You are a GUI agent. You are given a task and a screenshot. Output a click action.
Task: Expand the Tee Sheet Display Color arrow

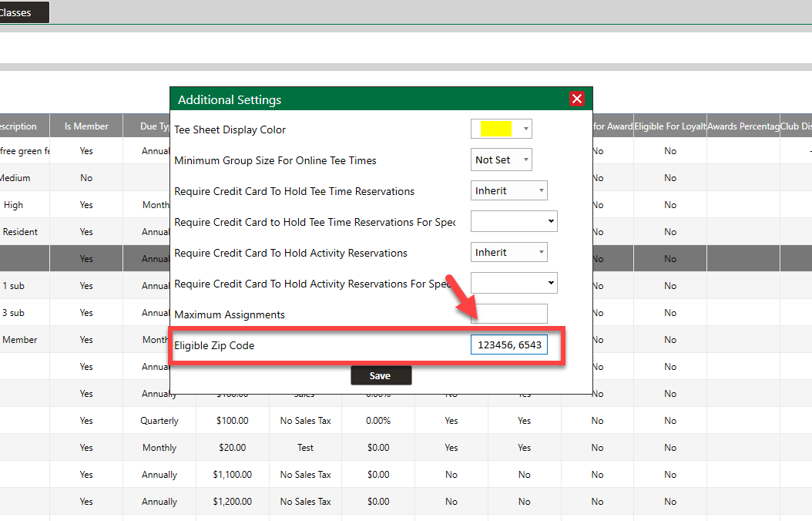[x=525, y=129]
